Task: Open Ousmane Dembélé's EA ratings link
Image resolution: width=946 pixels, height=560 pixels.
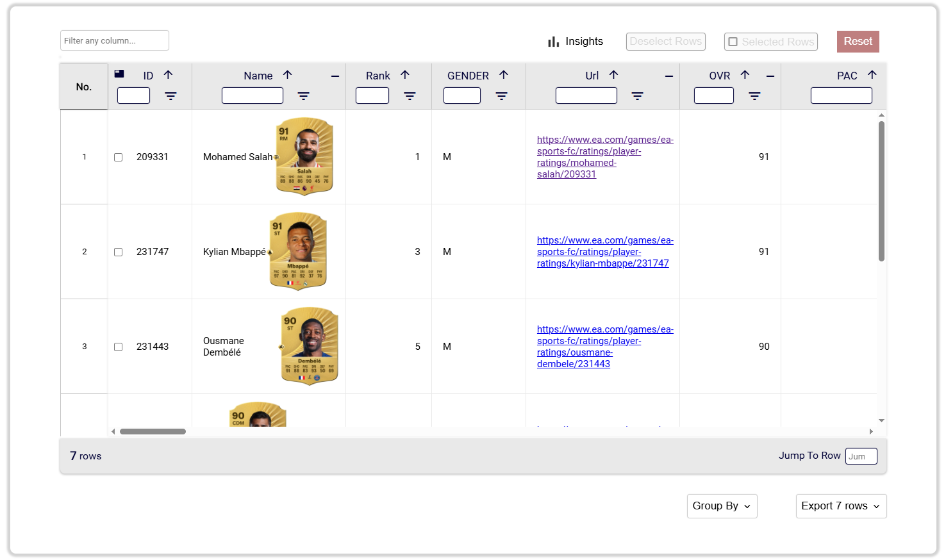Action: (x=605, y=347)
